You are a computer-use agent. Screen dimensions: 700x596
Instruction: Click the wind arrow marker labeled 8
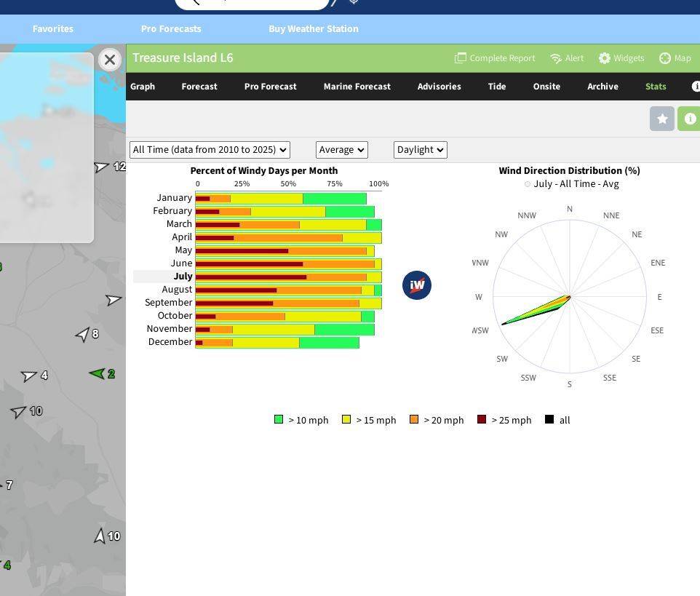[x=83, y=334]
